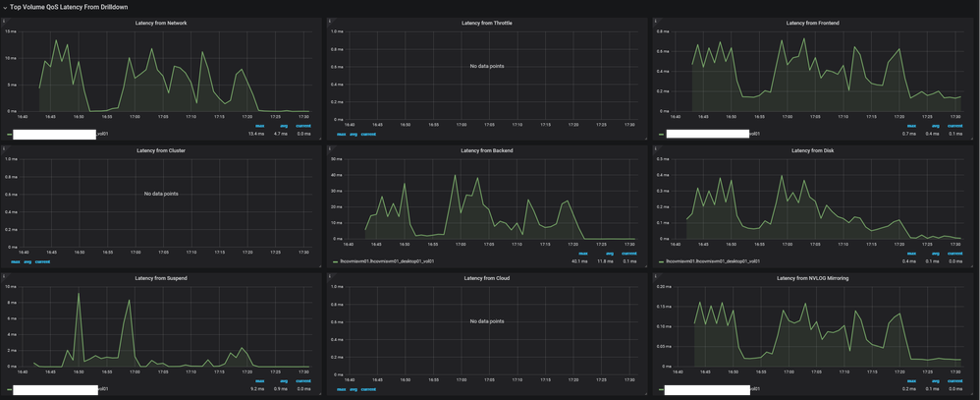Click green series color swatch in Suspend legend
The height and width of the screenshot is (400, 980).
tap(9, 390)
